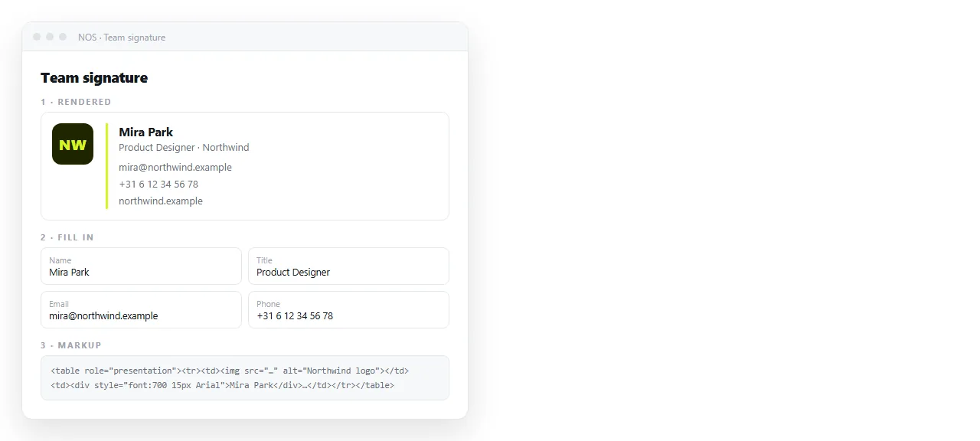Click the HTML markup code block

(x=245, y=377)
